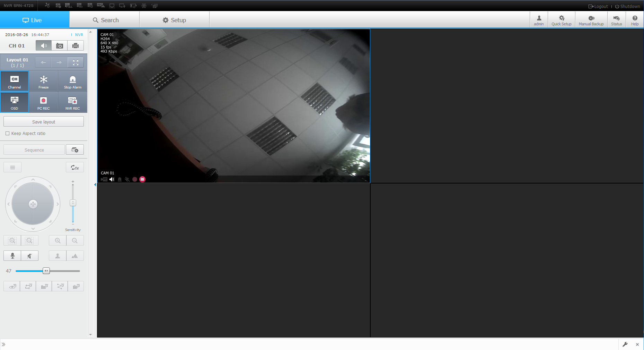Select the CAM 01 video tile
This screenshot has height=350, width=644.
pyautogui.click(x=233, y=106)
